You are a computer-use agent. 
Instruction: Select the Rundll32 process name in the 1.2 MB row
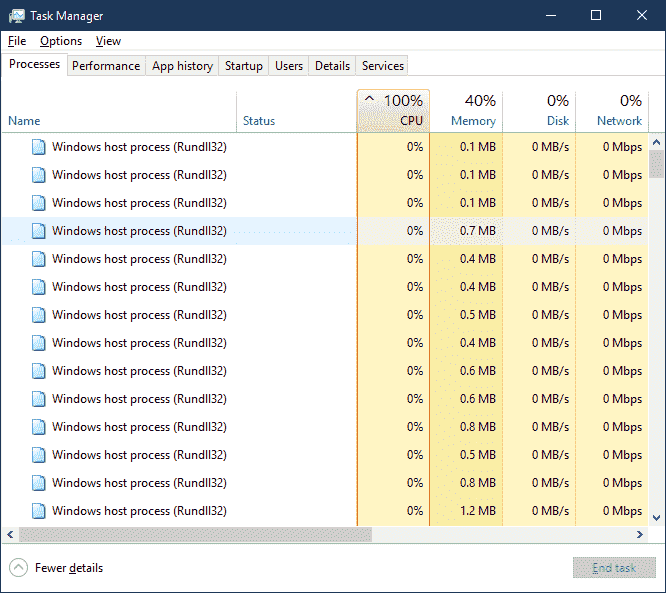(139, 511)
